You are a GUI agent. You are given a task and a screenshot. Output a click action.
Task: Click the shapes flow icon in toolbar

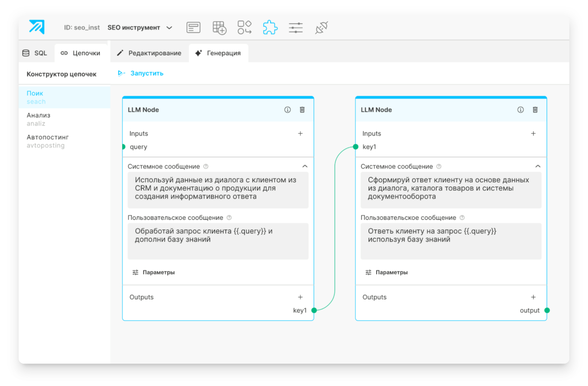tap(244, 28)
